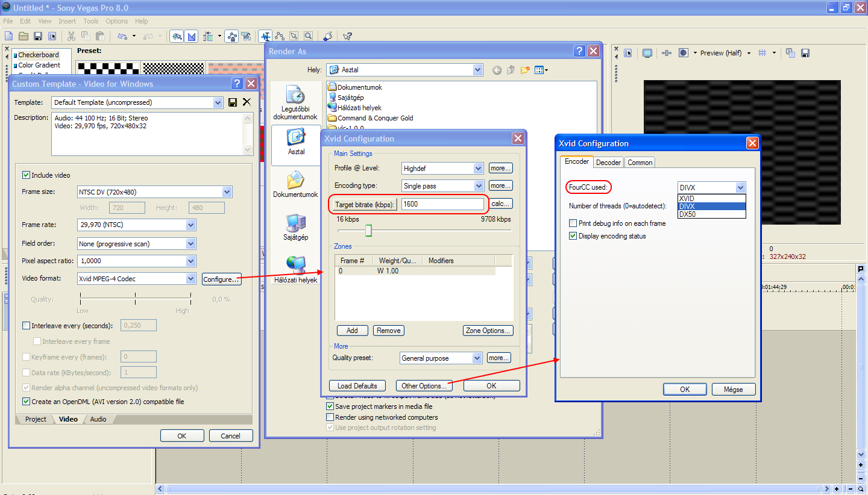Uncheck Include video checkbox

[26, 175]
